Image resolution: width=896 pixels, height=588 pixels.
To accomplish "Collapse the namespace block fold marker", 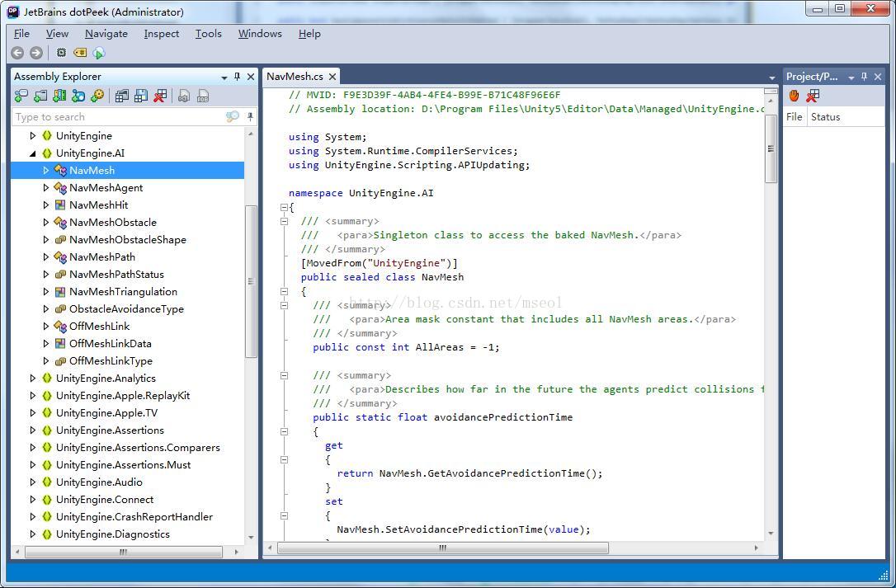I will [x=284, y=208].
